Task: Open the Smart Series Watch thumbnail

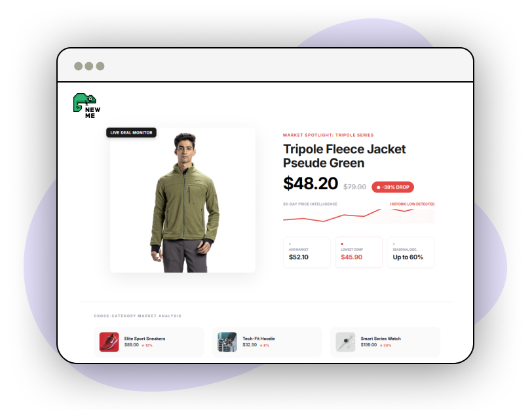Action: [345, 342]
